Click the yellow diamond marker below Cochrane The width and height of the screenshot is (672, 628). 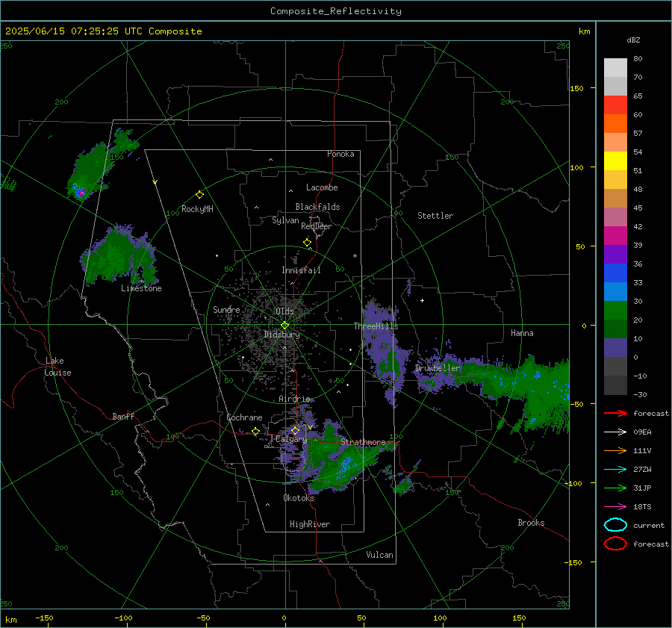click(255, 431)
